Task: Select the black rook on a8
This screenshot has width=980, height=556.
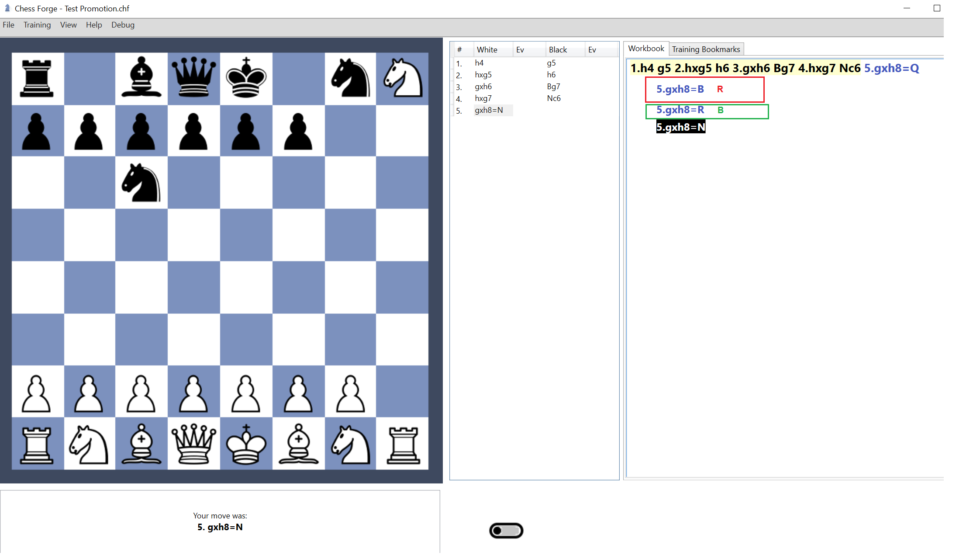Action: click(x=37, y=79)
